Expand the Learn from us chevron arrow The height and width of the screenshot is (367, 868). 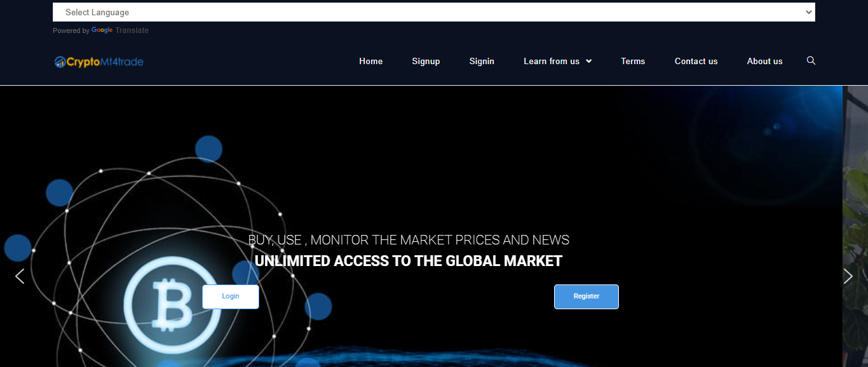click(x=589, y=62)
